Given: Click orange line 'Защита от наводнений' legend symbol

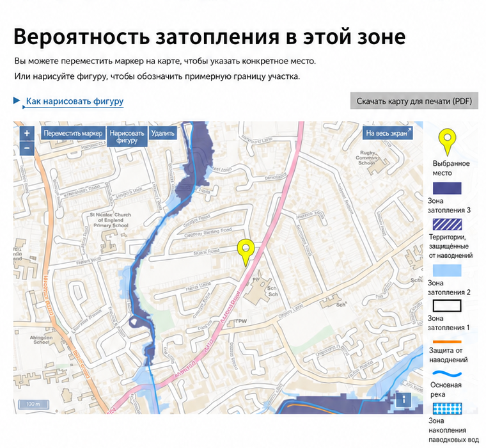Looking at the screenshot, I should pos(447,342).
